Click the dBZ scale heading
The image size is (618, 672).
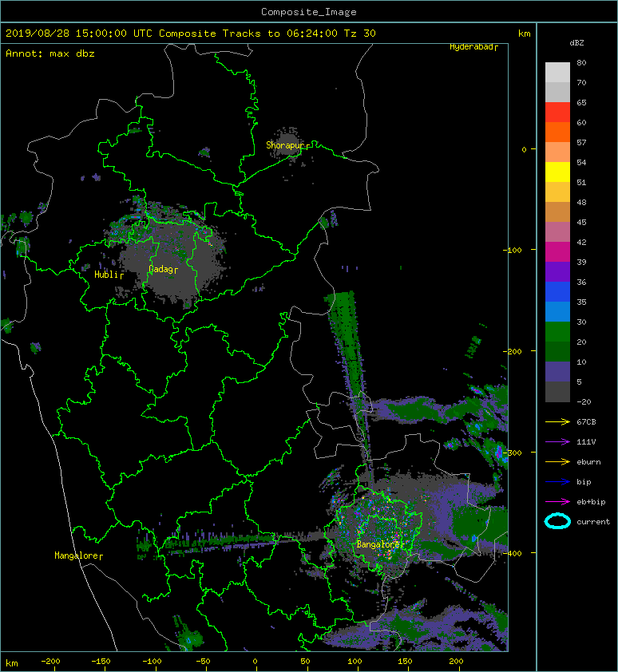576,43
